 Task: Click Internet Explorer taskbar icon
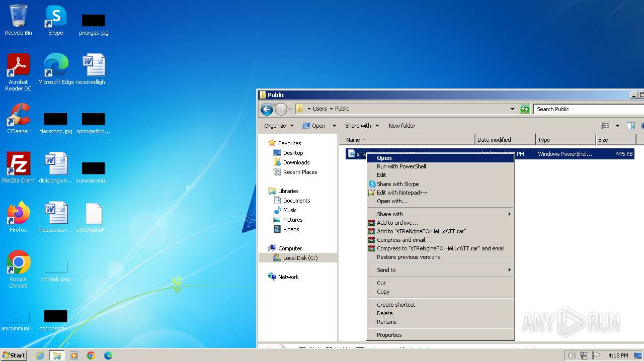pos(40,355)
